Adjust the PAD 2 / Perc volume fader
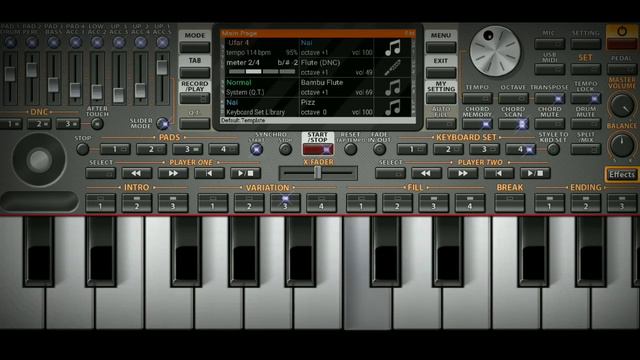This screenshot has height=360, width=640. (31, 70)
